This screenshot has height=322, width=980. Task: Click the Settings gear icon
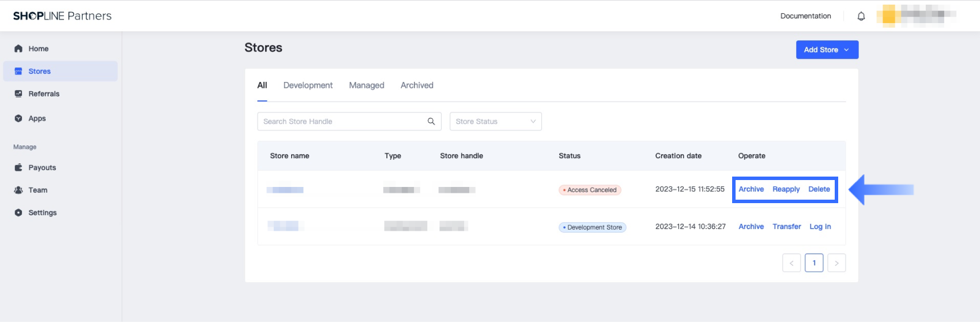click(x=18, y=212)
